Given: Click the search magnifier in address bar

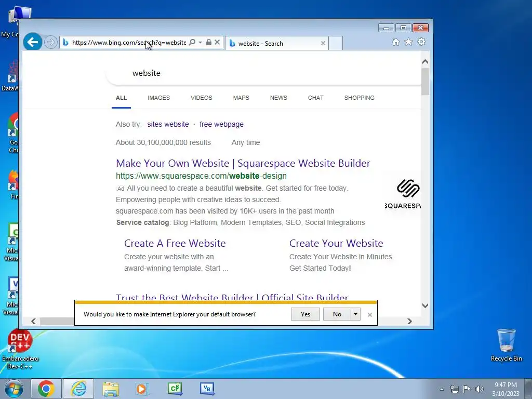Looking at the screenshot, I should click(192, 43).
